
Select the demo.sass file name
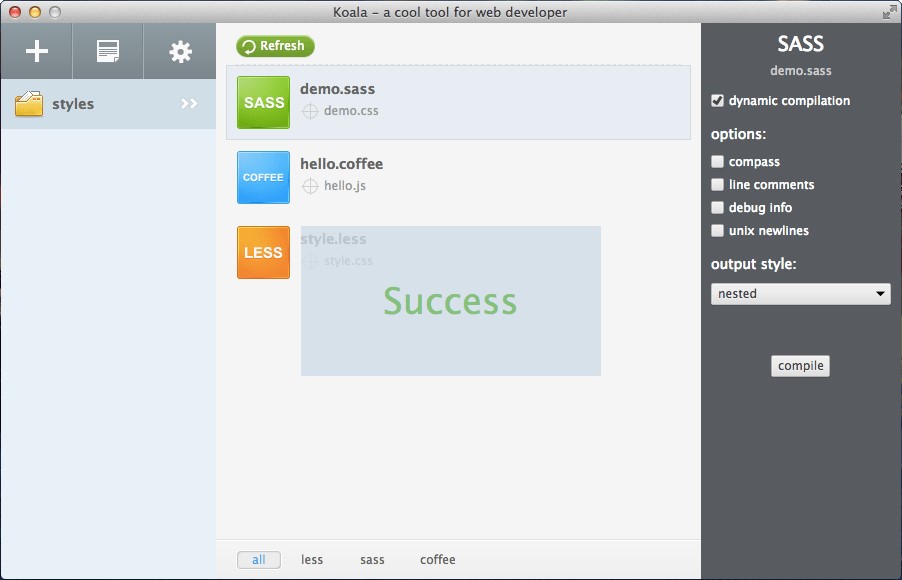click(338, 89)
